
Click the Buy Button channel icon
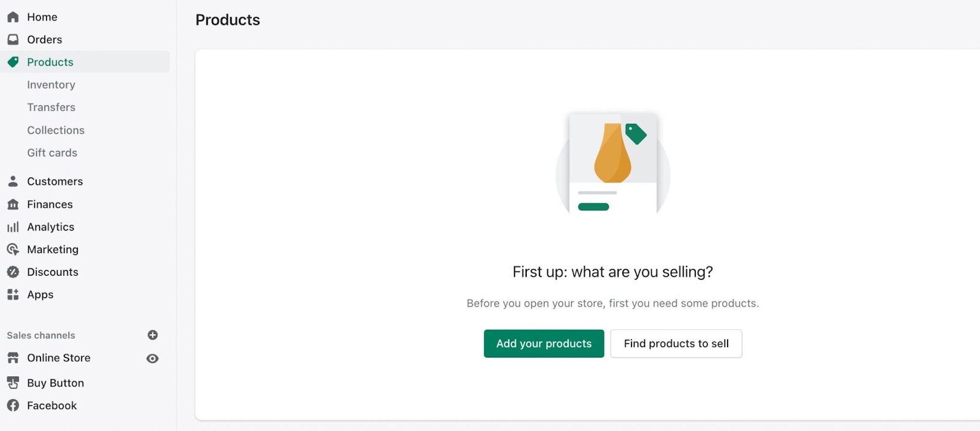pos(13,383)
